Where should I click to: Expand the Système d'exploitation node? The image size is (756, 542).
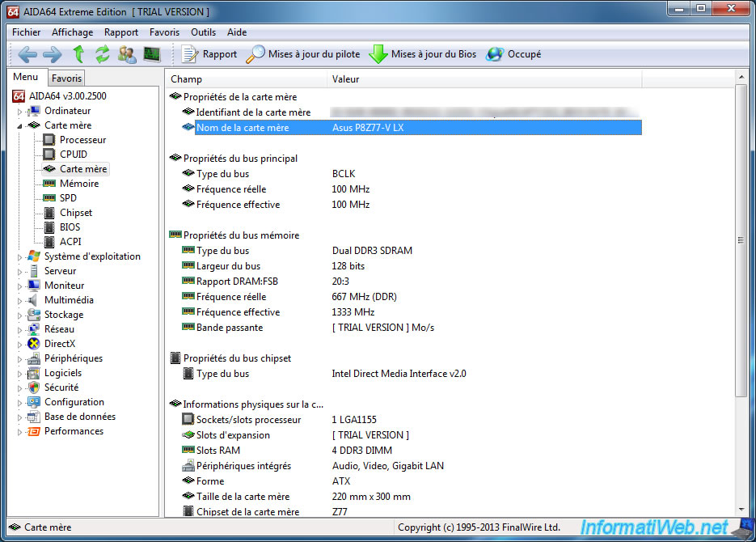[x=19, y=257]
